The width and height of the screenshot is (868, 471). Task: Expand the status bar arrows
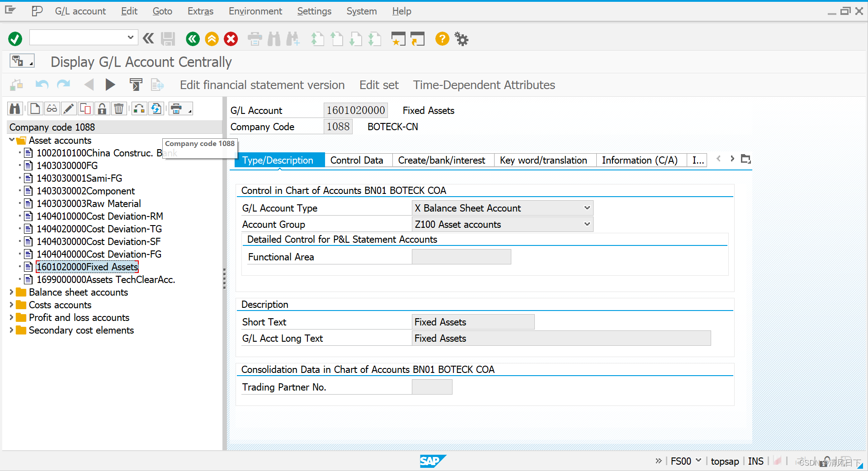[x=659, y=461]
